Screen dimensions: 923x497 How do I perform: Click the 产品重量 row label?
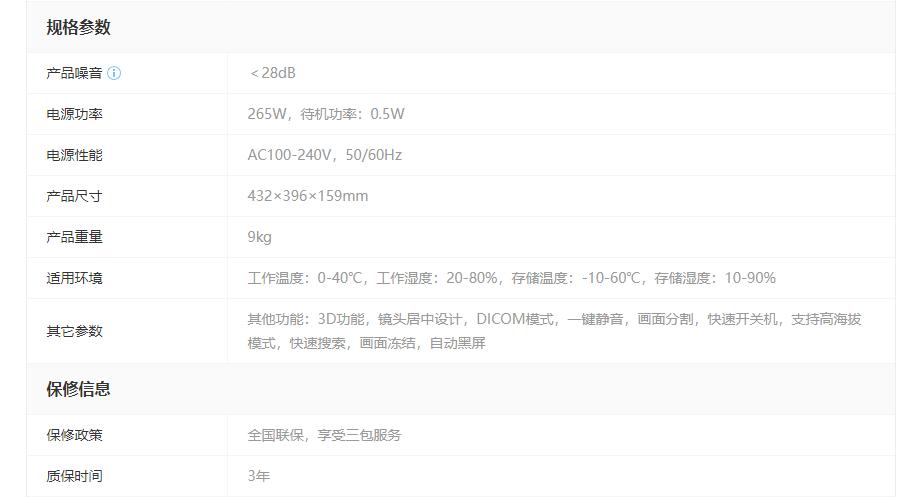point(74,237)
